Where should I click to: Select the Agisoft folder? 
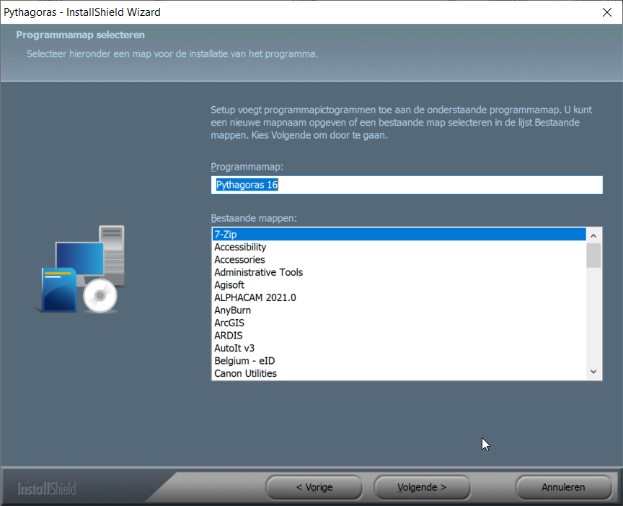point(399,285)
